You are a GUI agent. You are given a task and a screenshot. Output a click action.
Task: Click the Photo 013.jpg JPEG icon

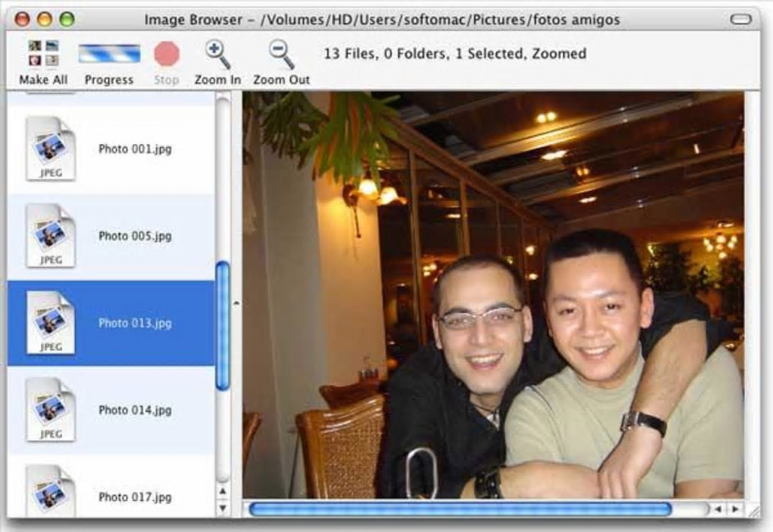coord(50,323)
